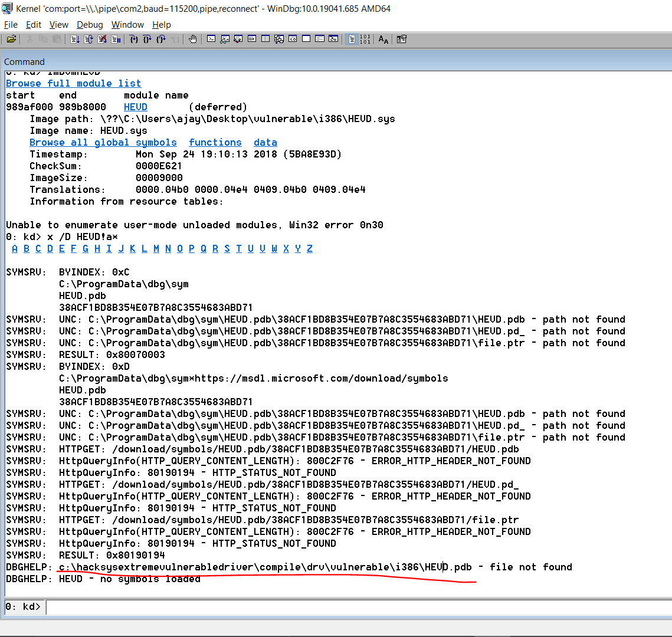Click the WinDbg title bar app icon
Image resolution: width=672 pixels, height=637 pixels.
click(x=7, y=9)
